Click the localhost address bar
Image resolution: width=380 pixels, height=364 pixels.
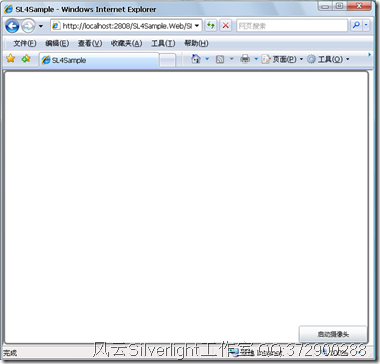tap(126, 26)
